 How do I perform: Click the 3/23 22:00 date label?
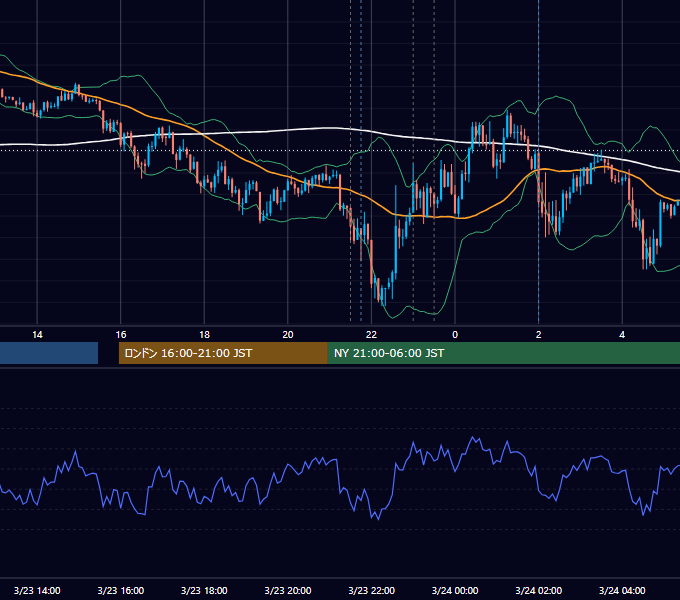(x=372, y=590)
